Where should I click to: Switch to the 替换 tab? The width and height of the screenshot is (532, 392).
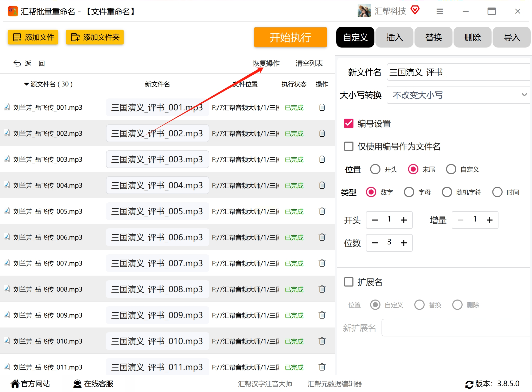433,37
